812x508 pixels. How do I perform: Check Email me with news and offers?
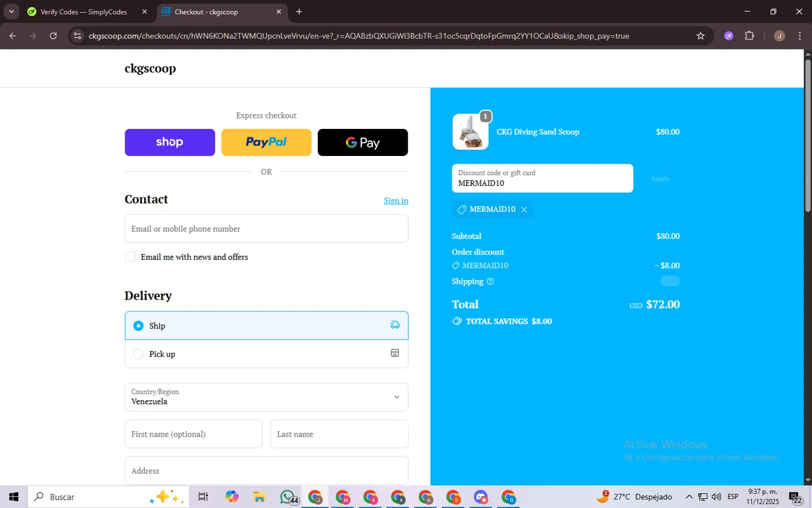tap(130, 257)
